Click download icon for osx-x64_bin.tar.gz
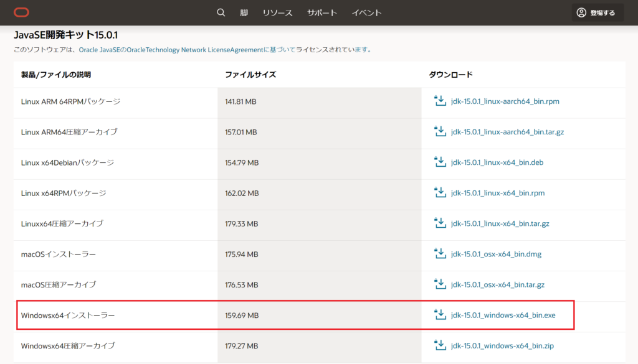The image size is (638, 364). click(440, 284)
